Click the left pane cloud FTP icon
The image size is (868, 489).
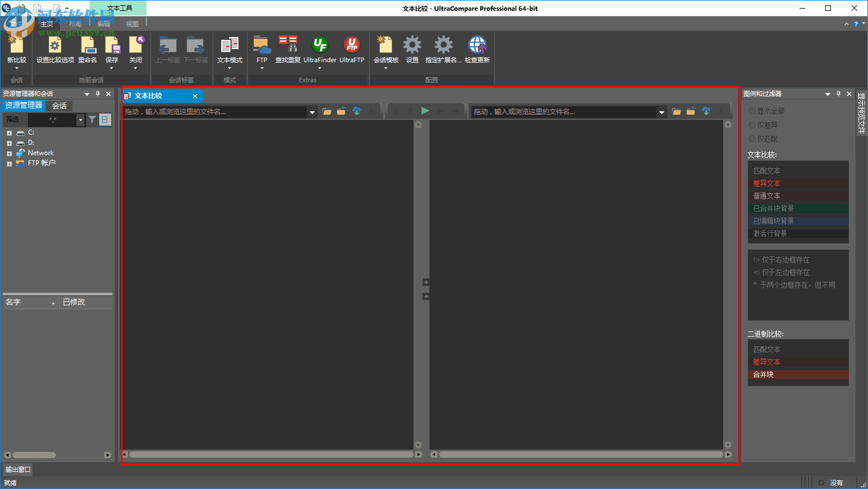pyautogui.click(x=356, y=111)
